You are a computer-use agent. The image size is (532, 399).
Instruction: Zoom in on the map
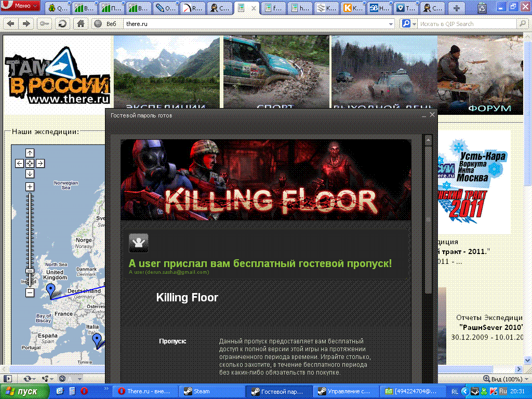pos(30,187)
